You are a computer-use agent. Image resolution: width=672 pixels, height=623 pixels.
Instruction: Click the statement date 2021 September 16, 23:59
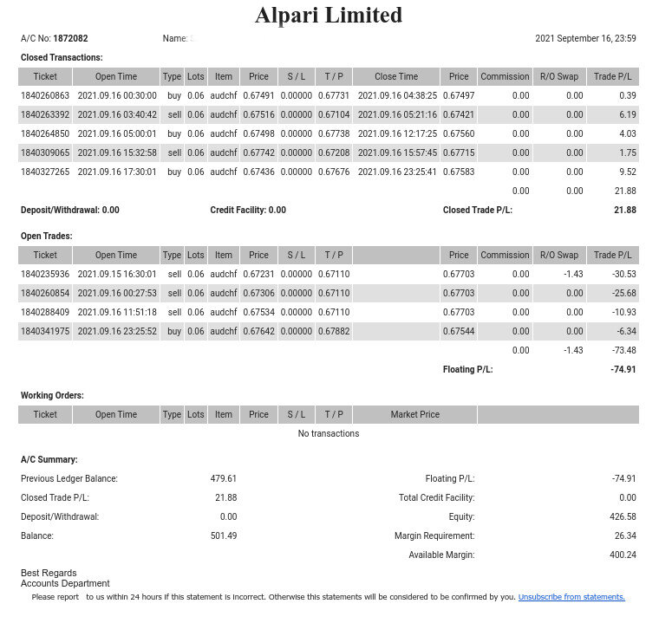(x=585, y=38)
